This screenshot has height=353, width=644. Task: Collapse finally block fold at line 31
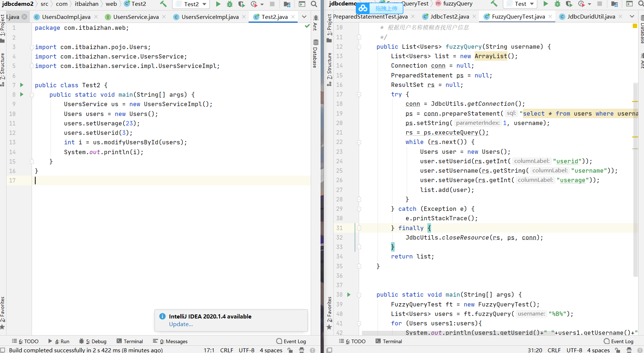pyautogui.click(x=359, y=228)
